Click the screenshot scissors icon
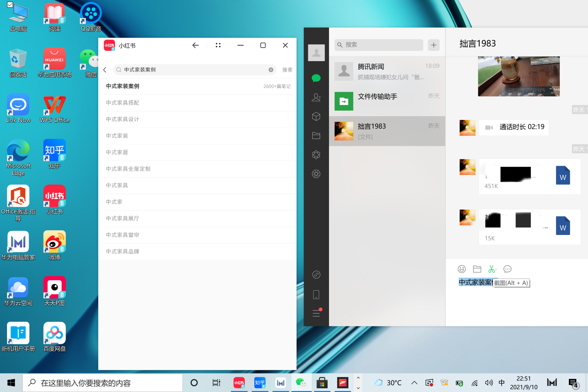588x392 pixels. (492, 269)
